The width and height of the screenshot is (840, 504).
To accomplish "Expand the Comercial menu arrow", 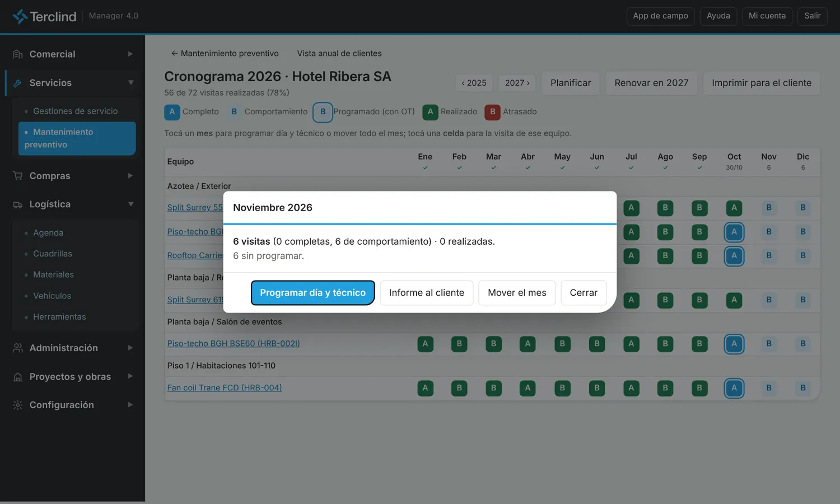I will (x=130, y=54).
